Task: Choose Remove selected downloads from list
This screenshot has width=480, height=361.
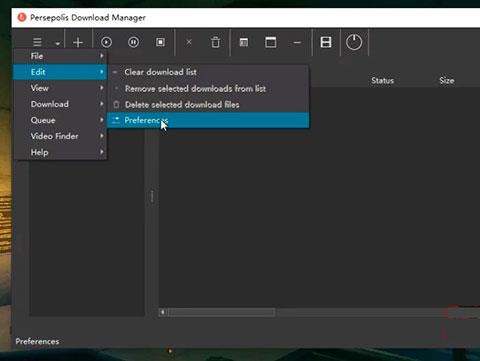Action: click(208, 88)
